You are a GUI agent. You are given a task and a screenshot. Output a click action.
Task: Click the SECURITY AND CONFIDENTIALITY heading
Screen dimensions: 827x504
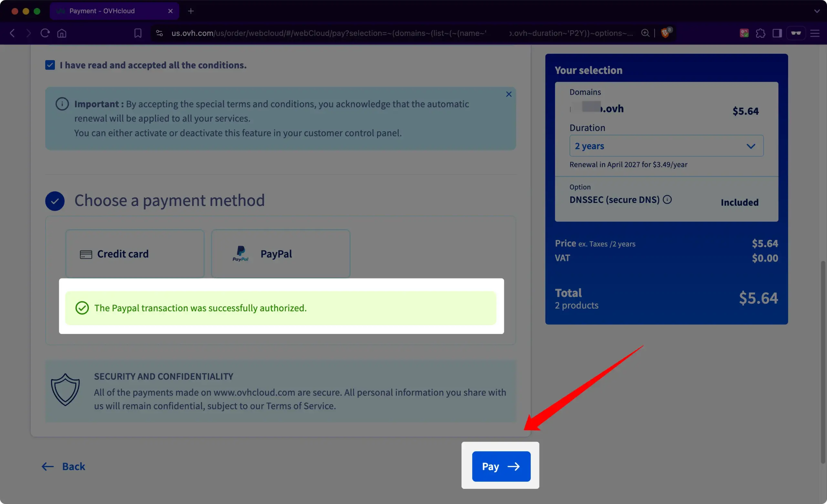(x=163, y=376)
